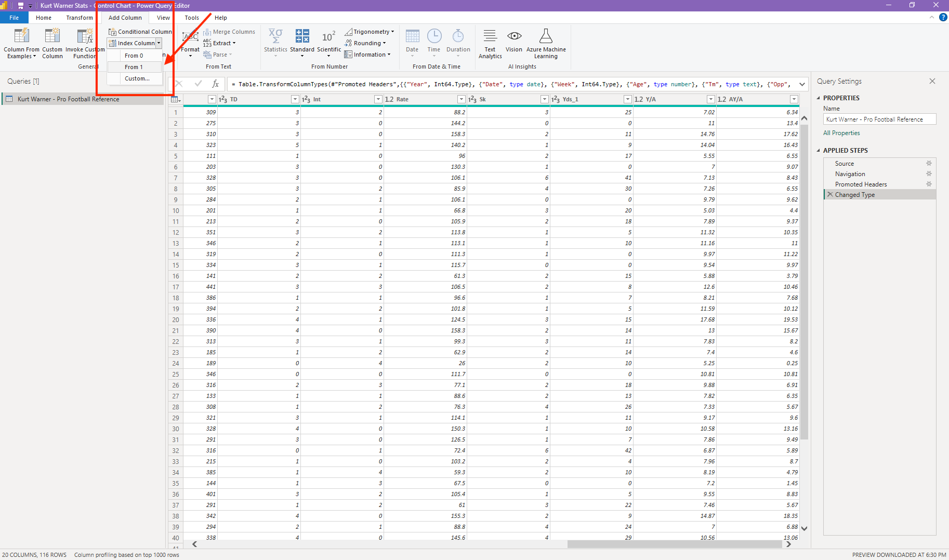The height and width of the screenshot is (560, 949).
Task: Click the Merge Columns button
Action: 229,32
